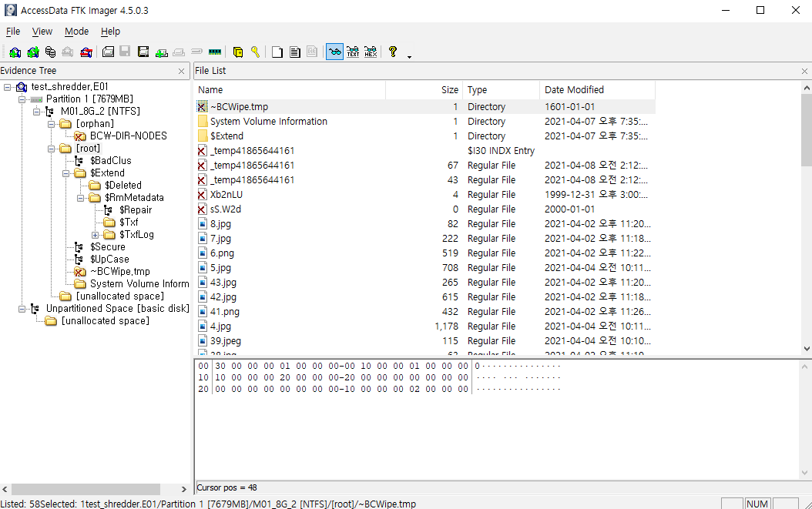
Task: Toggle automatic file type view mode
Action: tap(334, 52)
